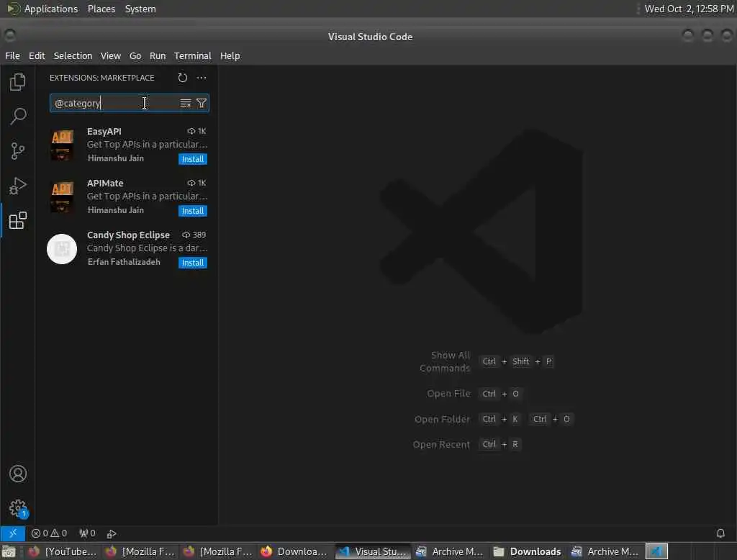Viewport: 737px width, 560px height.
Task: Open the remote window status bar button
Action: point(13,533)
